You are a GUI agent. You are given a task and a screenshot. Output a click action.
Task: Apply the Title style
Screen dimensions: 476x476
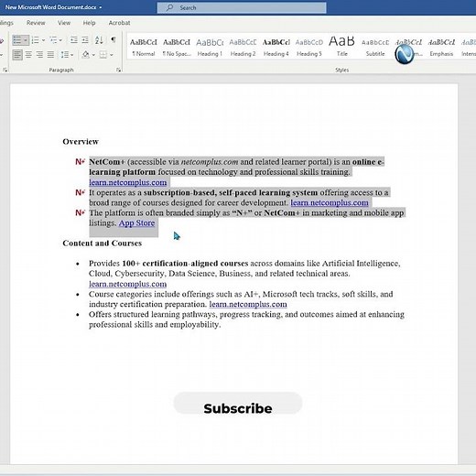point(342,48)
